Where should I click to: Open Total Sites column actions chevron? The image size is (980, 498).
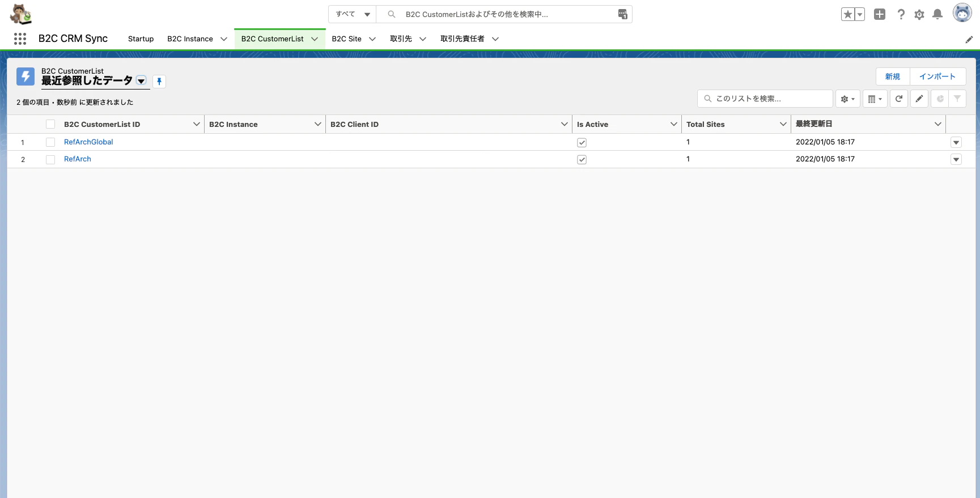(x=783, y=124)
